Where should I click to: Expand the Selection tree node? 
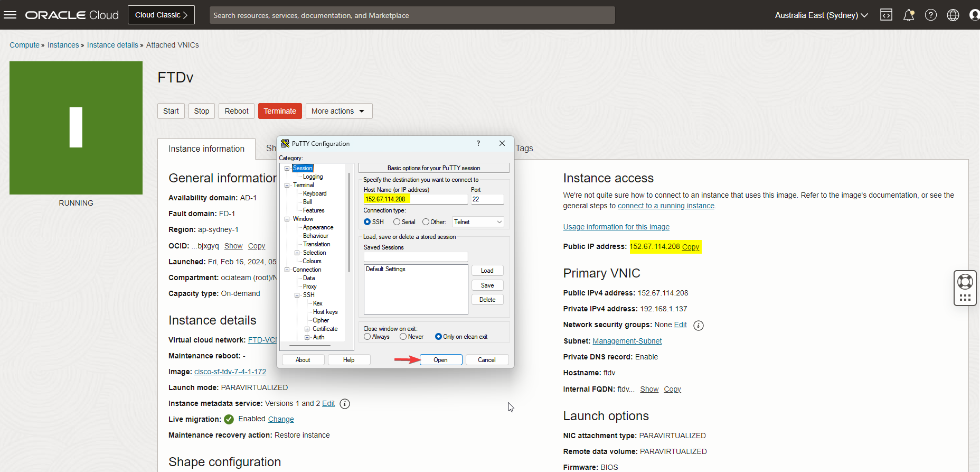point(297,253)
